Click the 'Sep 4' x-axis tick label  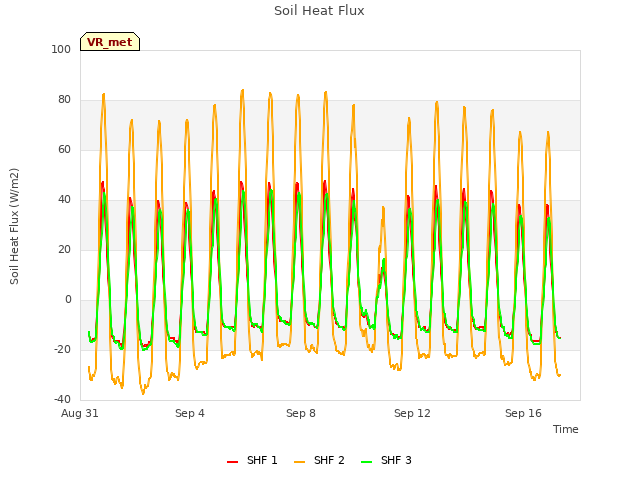click(x=190, y=413)
